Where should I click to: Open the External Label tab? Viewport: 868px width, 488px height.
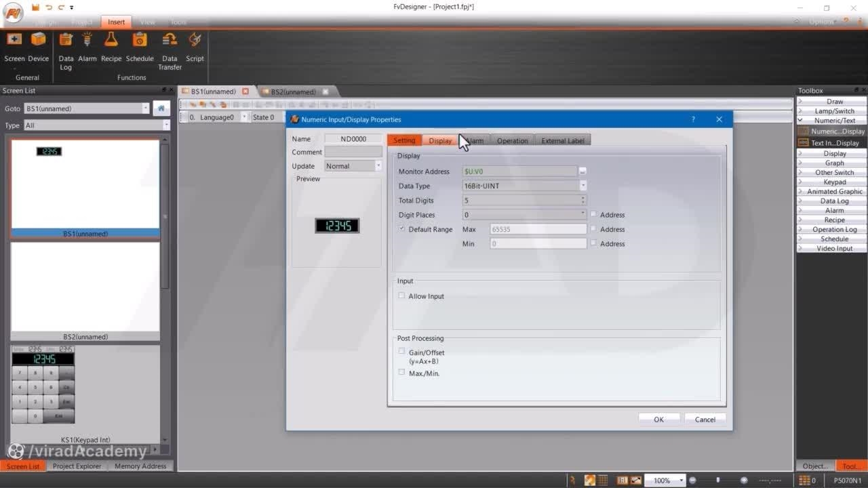point(562,141)
